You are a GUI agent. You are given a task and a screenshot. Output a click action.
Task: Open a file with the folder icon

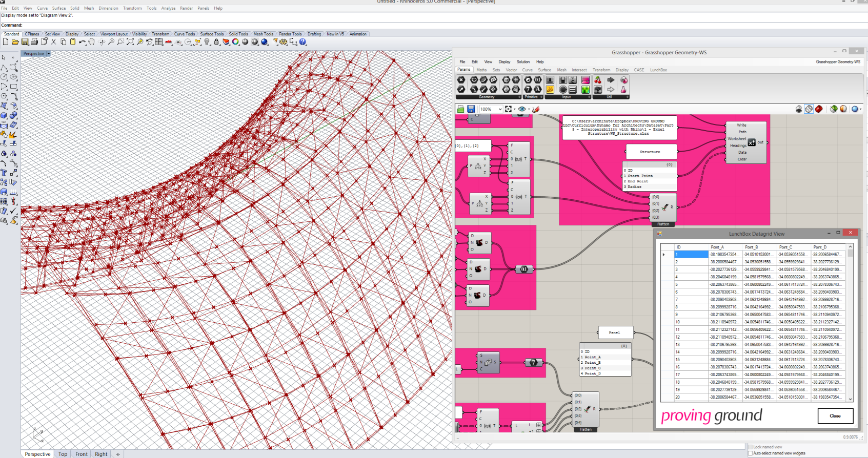[15, 42]
